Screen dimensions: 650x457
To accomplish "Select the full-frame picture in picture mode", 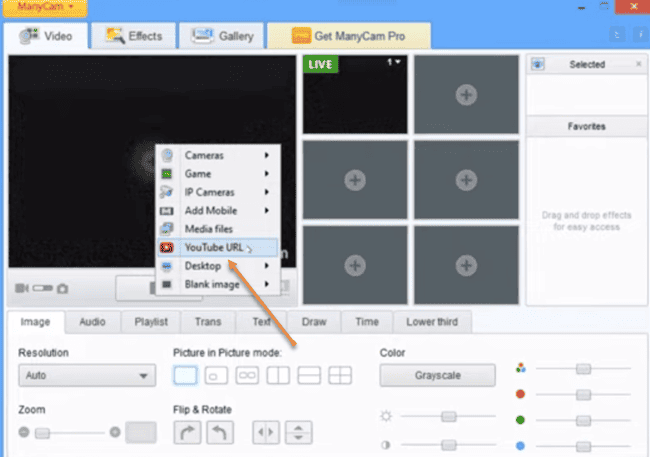I will click(x=185, y=376).
